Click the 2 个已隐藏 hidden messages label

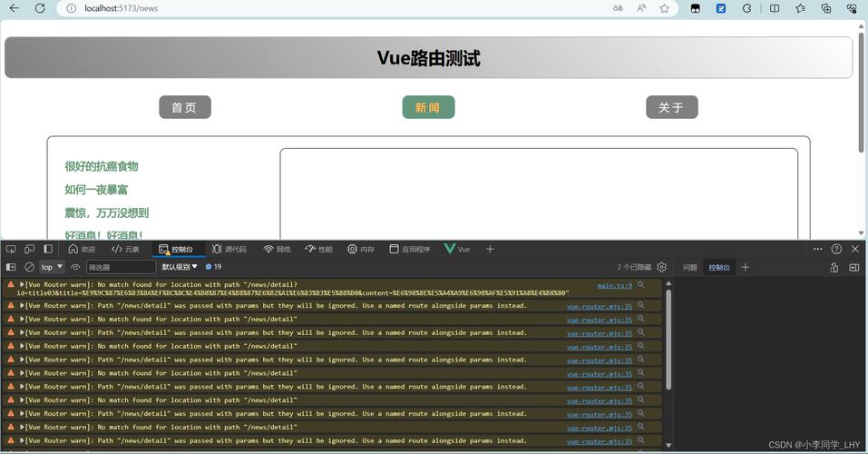(x=634, y=267)
